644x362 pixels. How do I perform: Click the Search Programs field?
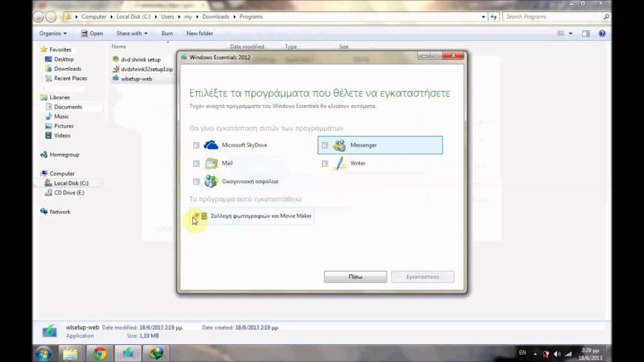pyautogui.click(x=552, y=17)
